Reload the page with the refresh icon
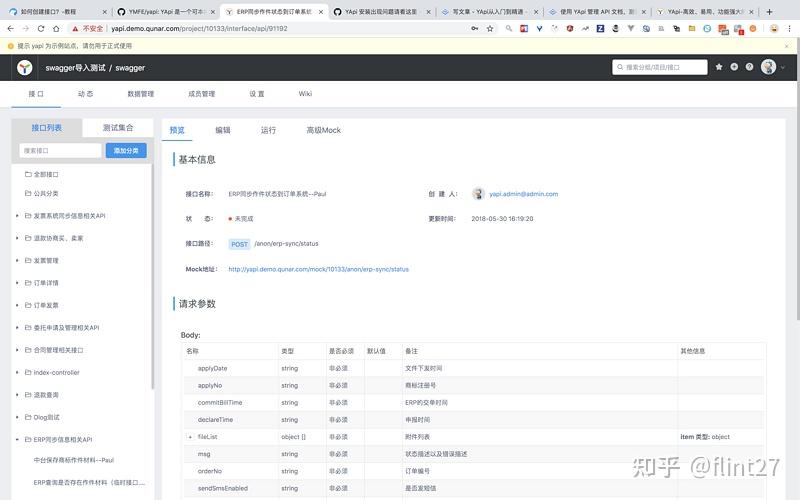This screenshot has height=500, width=800. (x=41, y=29)
